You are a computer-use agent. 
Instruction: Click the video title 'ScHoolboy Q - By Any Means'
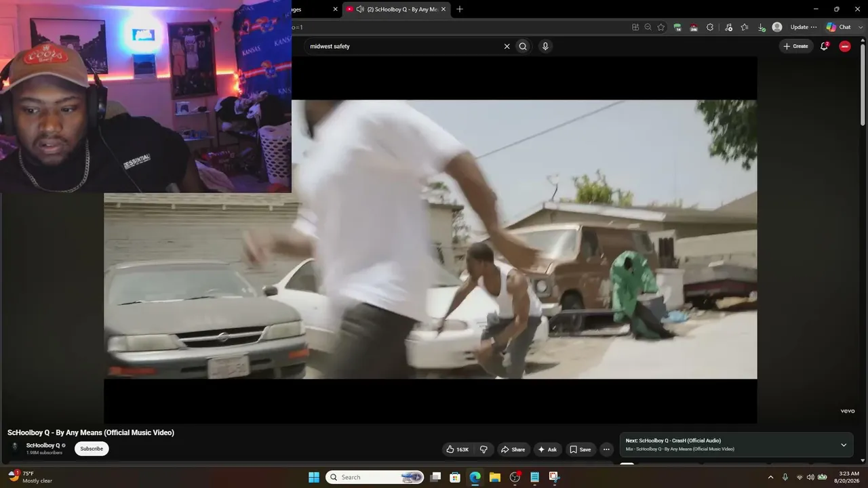(91, 432)
